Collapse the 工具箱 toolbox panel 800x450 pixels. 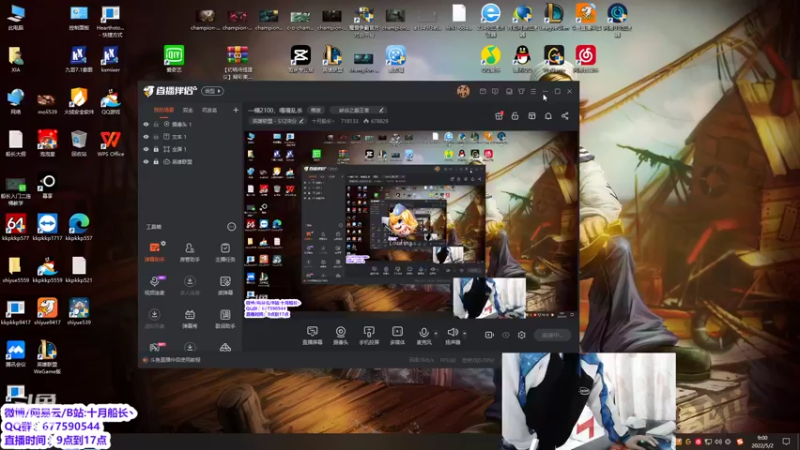[231, 227]
